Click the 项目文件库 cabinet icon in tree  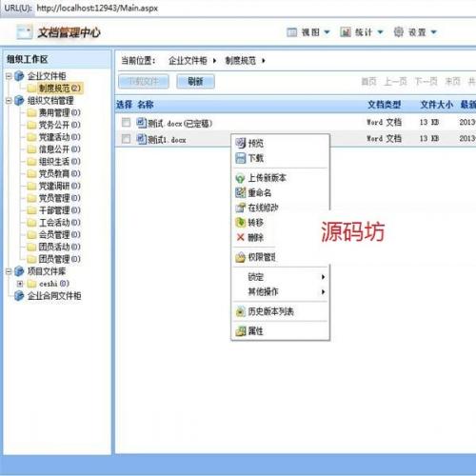point(19,271)
